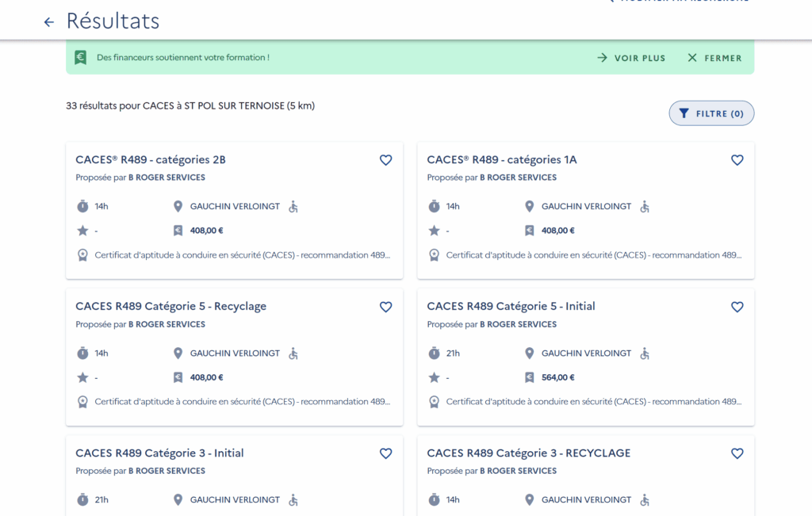Click the rating star icon in catégories 2B card
The image size is (812, 516).
pos(82,231)
